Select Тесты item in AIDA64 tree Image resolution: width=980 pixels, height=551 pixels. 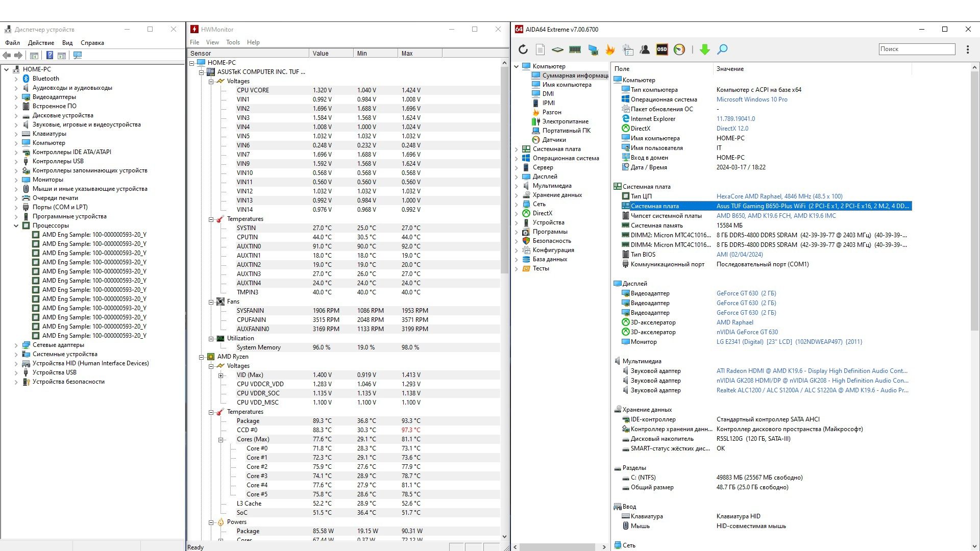click(x=541, y=268)
